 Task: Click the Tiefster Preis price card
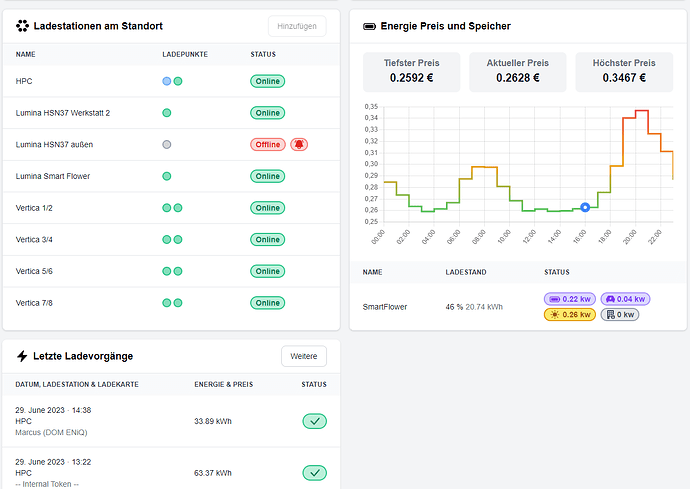pos(411,72)
